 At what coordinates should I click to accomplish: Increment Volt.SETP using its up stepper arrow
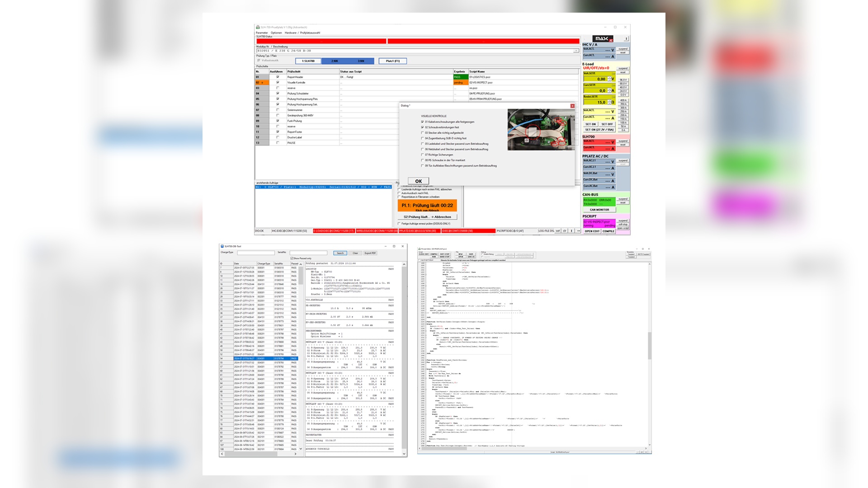pos(609,78)
